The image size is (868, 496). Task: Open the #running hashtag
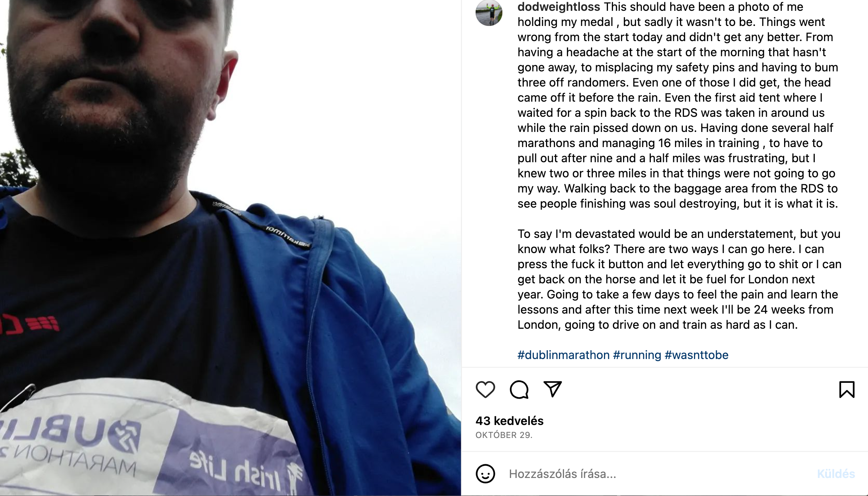point(637,355)
